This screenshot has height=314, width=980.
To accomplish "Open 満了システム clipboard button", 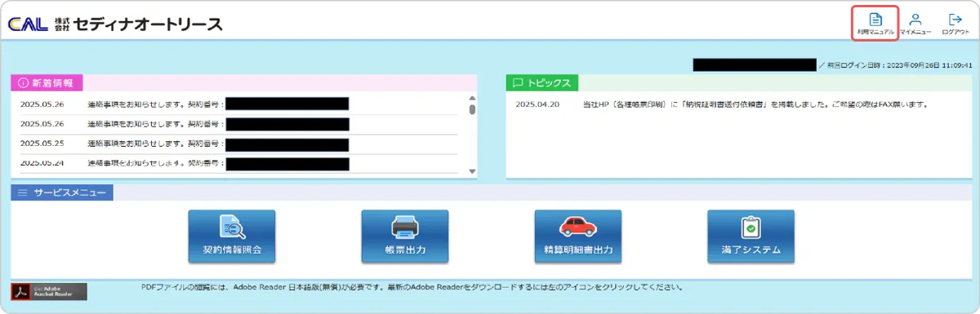I will point(751,236).
